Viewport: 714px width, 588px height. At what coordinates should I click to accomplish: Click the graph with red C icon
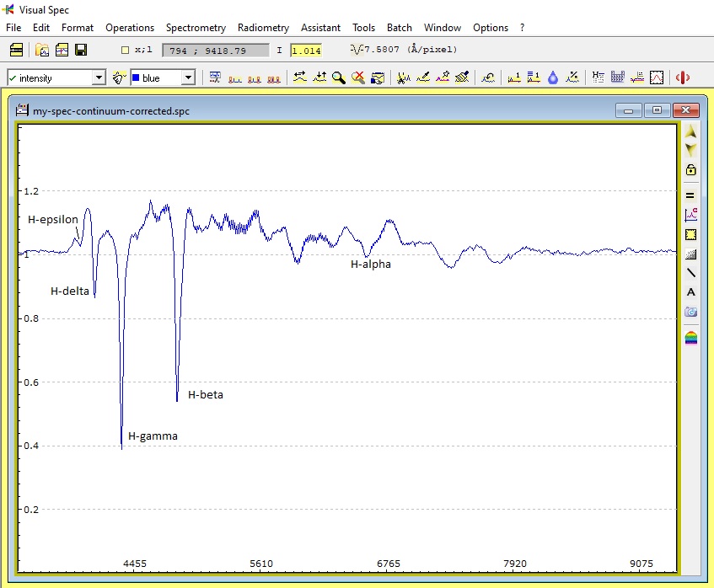[690, 215]
